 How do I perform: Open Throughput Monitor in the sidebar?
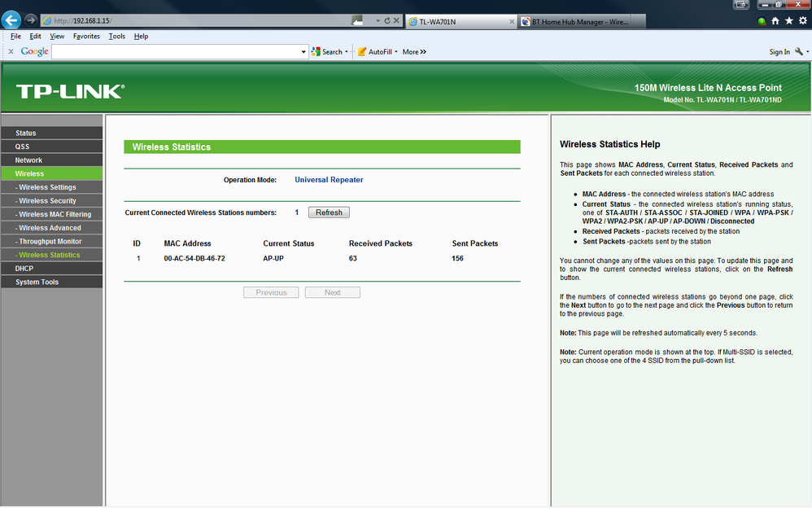(52, 241)
